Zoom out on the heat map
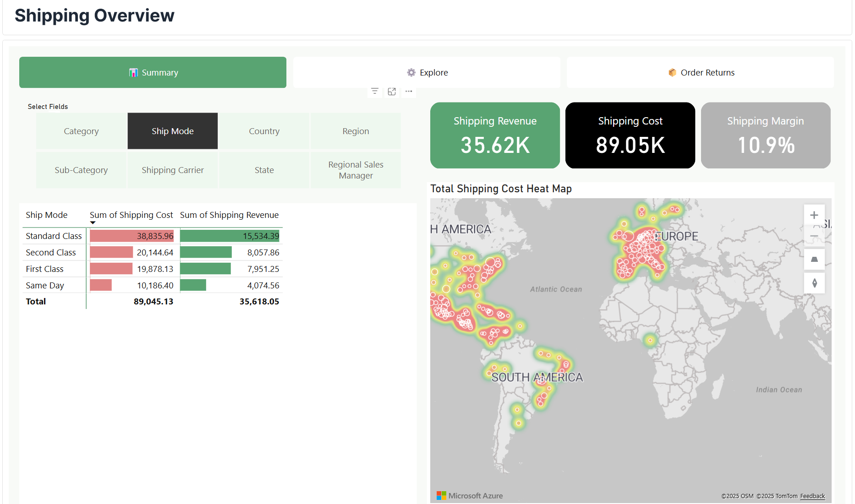The height and width of the screenshot is (504, 855). pos(814,236)
